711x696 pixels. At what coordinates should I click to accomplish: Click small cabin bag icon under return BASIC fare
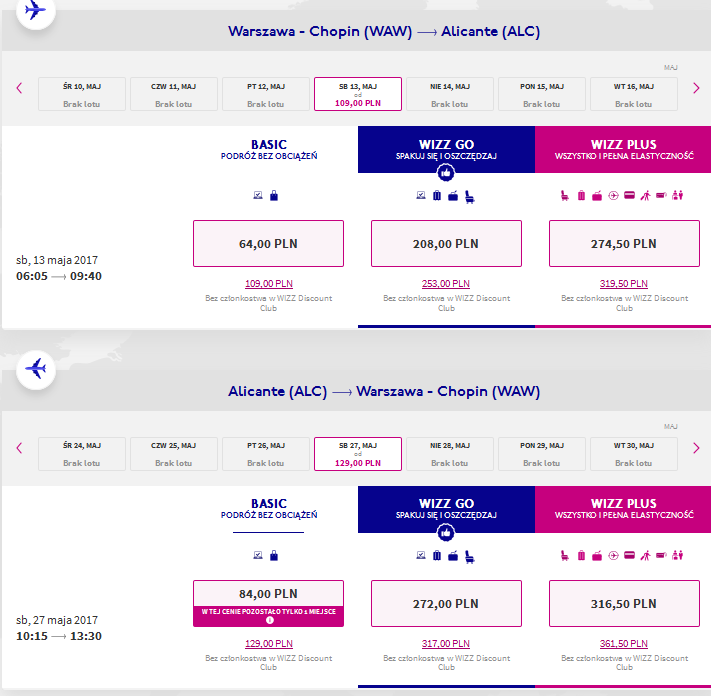click(274, 555)
